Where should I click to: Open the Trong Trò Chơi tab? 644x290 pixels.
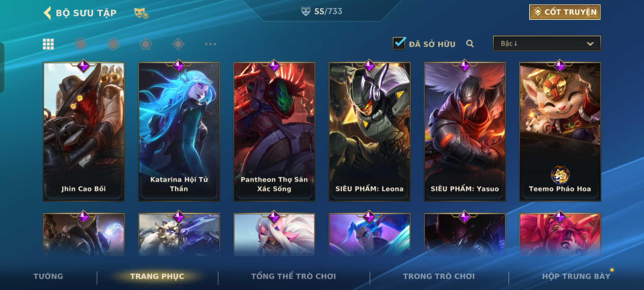(x=439, y=276)
